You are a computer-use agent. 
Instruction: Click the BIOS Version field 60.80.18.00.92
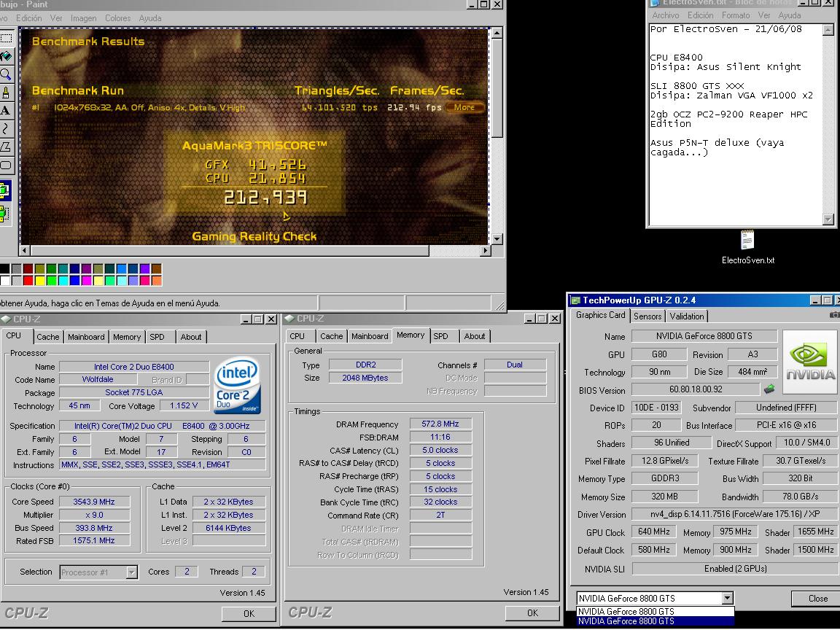[x=696, y=389]
